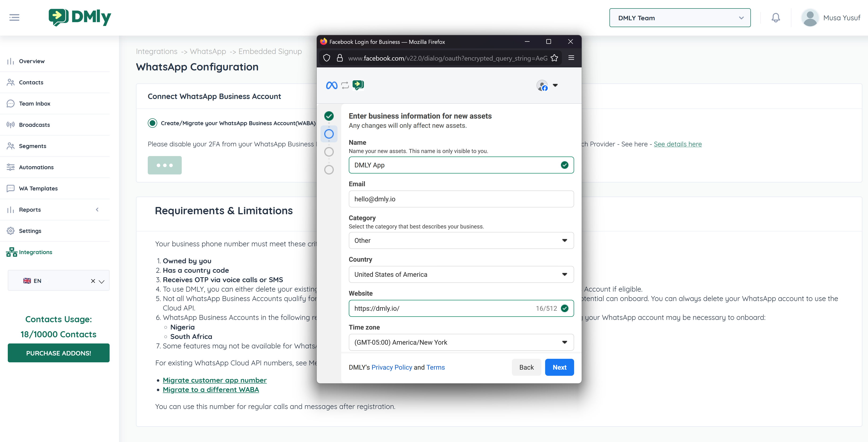Click the Integrations network icon in sidebar
Screen dimensions: 868x442
pyautogui.click(x=12, y=252)
